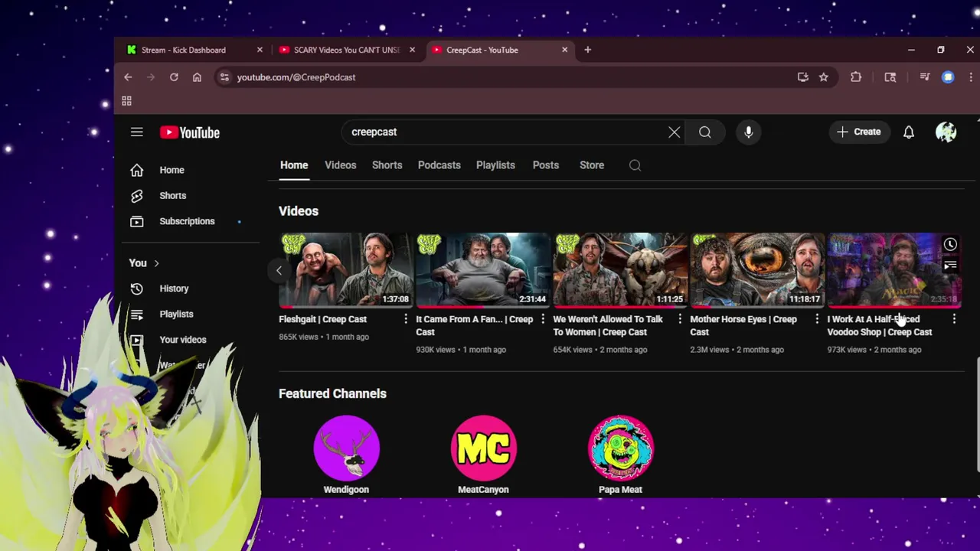Start voice search with microphone
The image size is (980, 551).
[x=749, y=132]
